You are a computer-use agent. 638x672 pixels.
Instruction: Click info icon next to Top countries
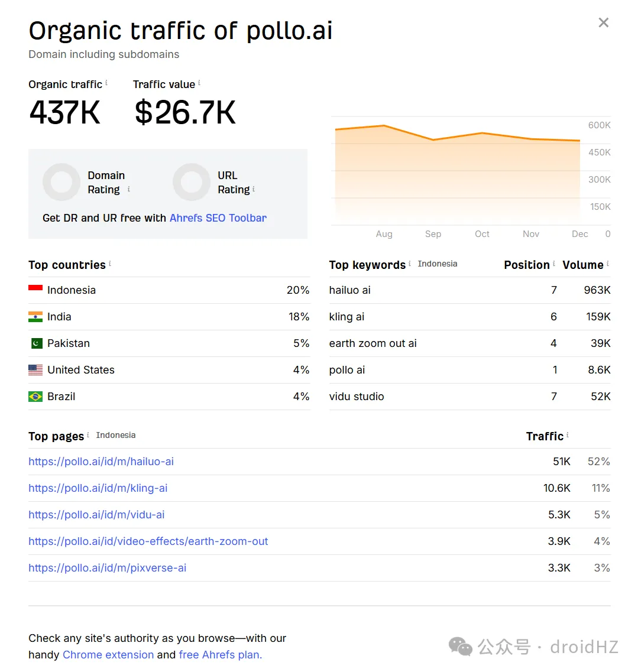coord(110,264)
